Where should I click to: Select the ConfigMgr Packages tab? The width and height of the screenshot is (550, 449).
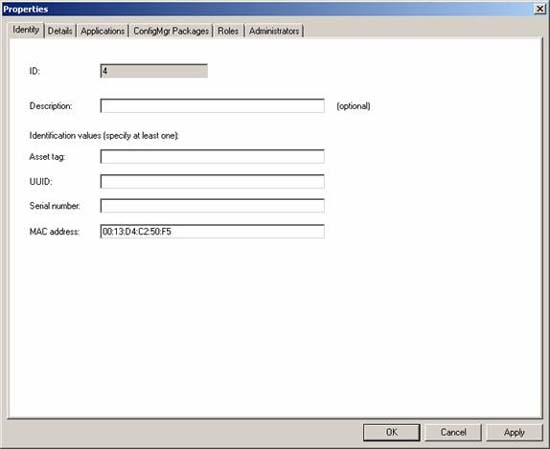(x=171, y=31)
